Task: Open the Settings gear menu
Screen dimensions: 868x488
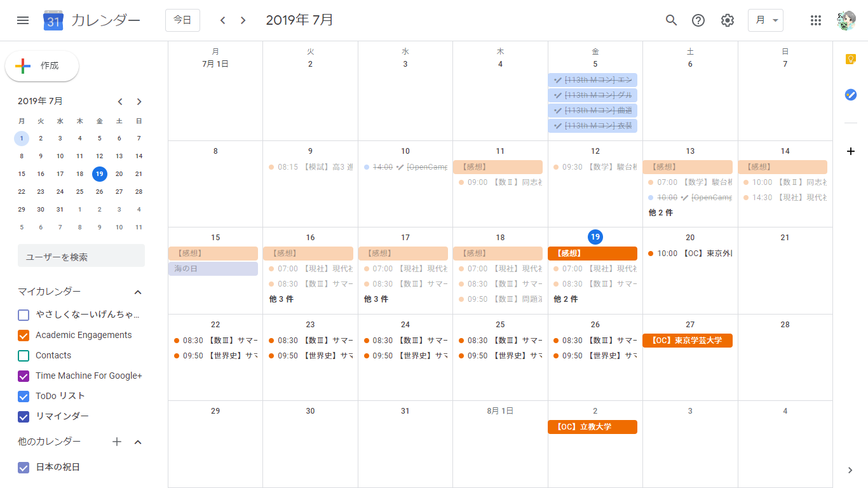Action: (x=728, y=20)
